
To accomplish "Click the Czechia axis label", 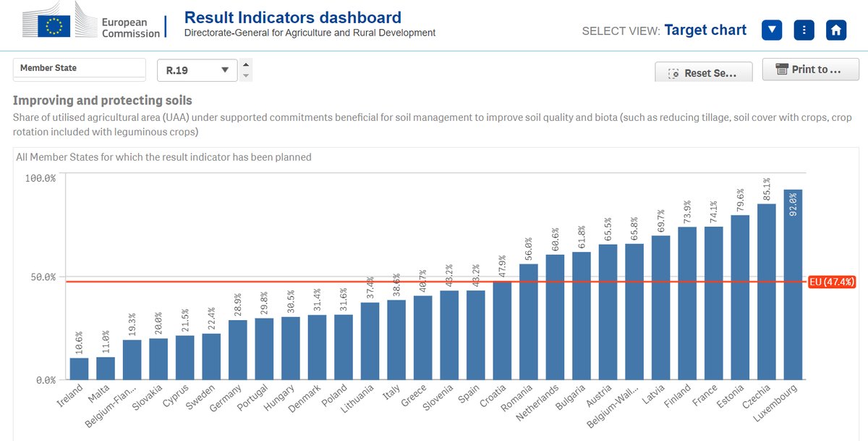I will (757, 397).
